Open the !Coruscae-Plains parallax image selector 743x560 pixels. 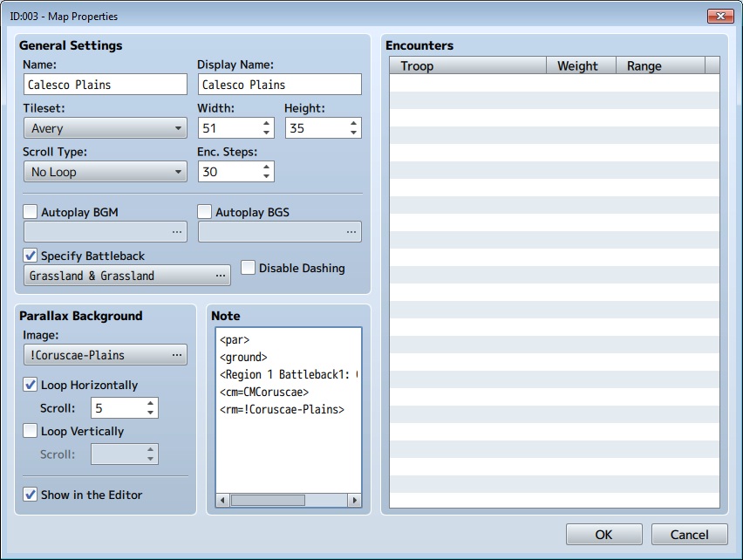[106, 355]
